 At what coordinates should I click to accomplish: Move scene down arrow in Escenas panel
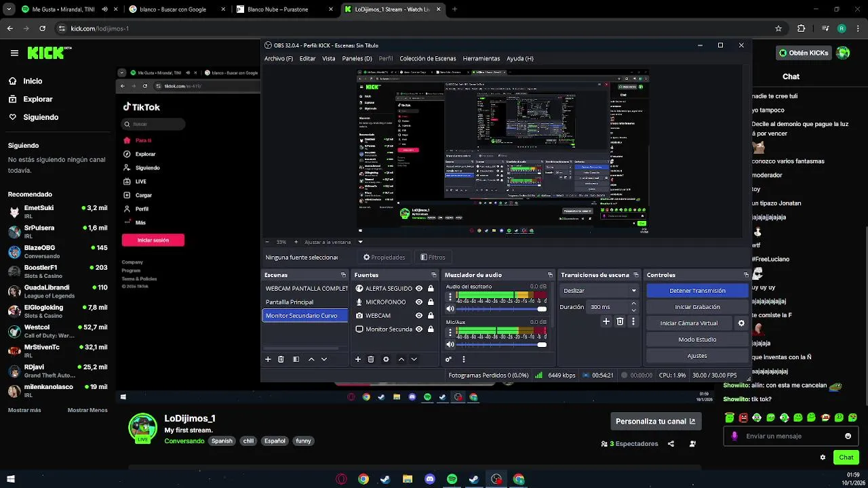click(x=324, y=359)
